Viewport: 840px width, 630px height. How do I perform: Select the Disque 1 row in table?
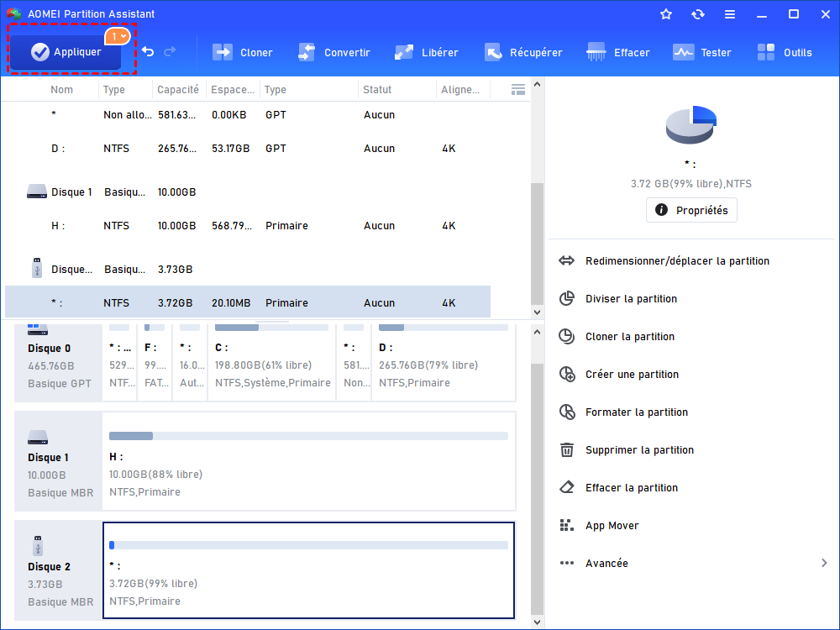(x=248, y=192)
